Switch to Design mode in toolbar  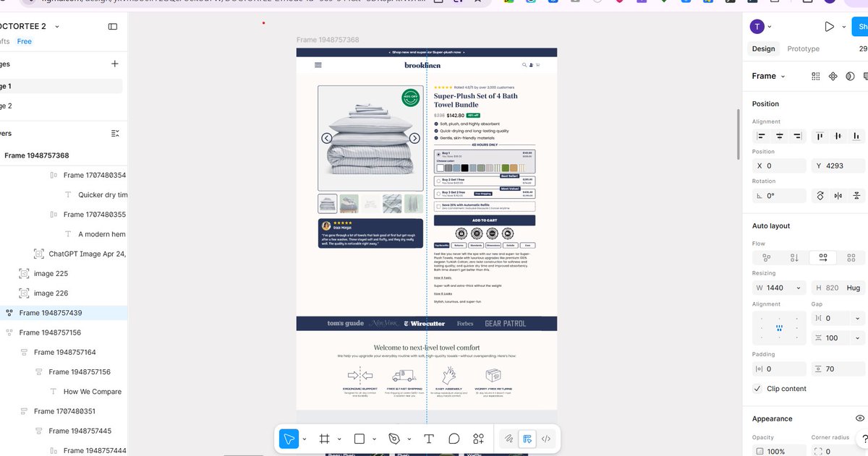[x=527, y=439]
